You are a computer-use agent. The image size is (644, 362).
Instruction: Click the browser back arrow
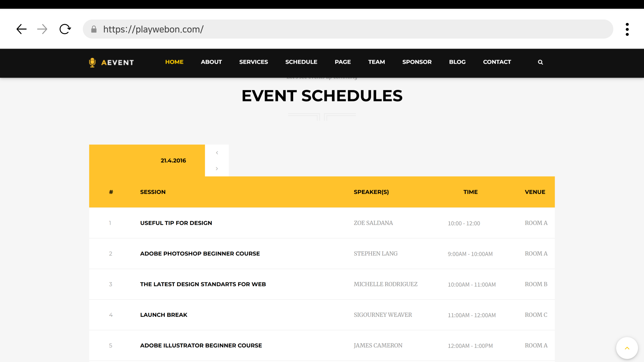[21, 29]
